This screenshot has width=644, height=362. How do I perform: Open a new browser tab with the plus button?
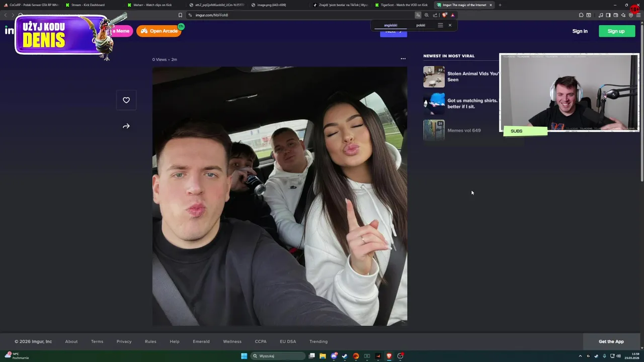[x=500, y=5]
